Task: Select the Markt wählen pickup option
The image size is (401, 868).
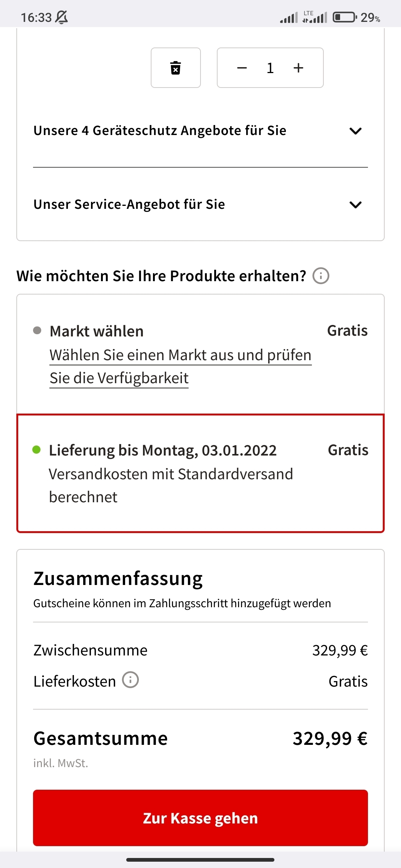Action: (200, 354)
